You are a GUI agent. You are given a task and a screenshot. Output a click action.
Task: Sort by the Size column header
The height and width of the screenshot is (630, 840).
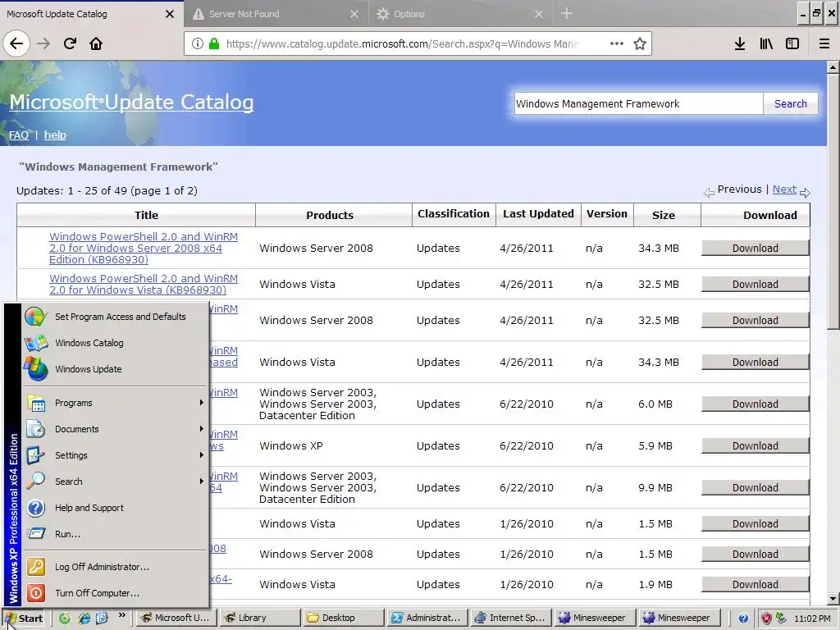(663, 215)
